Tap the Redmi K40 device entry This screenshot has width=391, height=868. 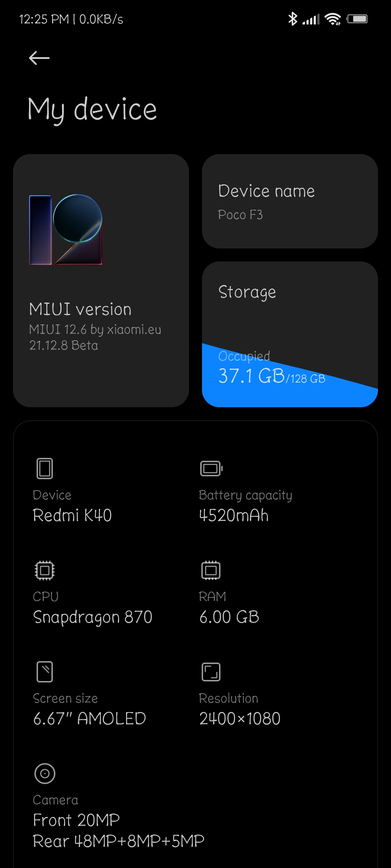[72, 515]
